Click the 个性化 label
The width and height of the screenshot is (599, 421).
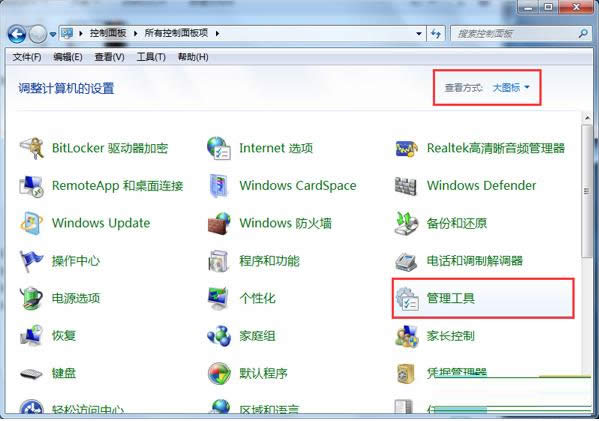[x=257, y=298]
